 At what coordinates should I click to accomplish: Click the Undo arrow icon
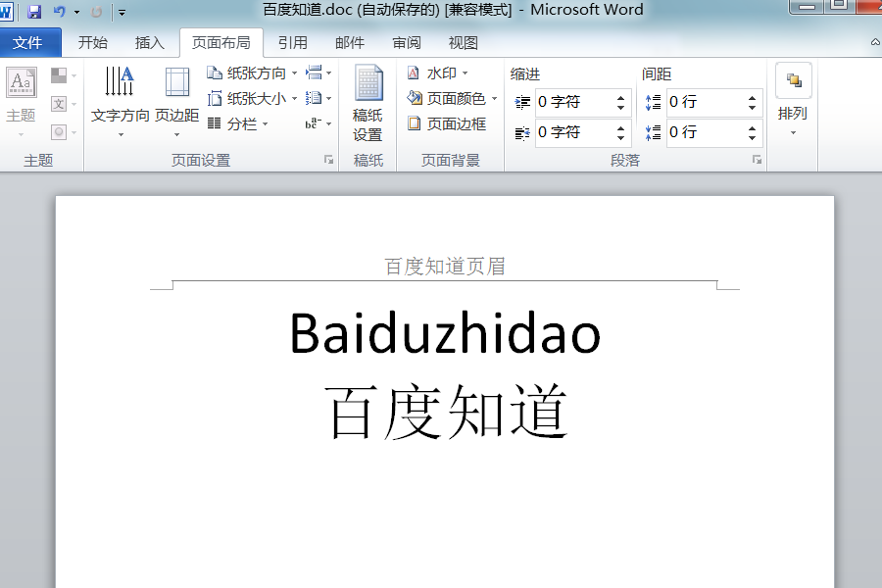[x=58, y=10]
